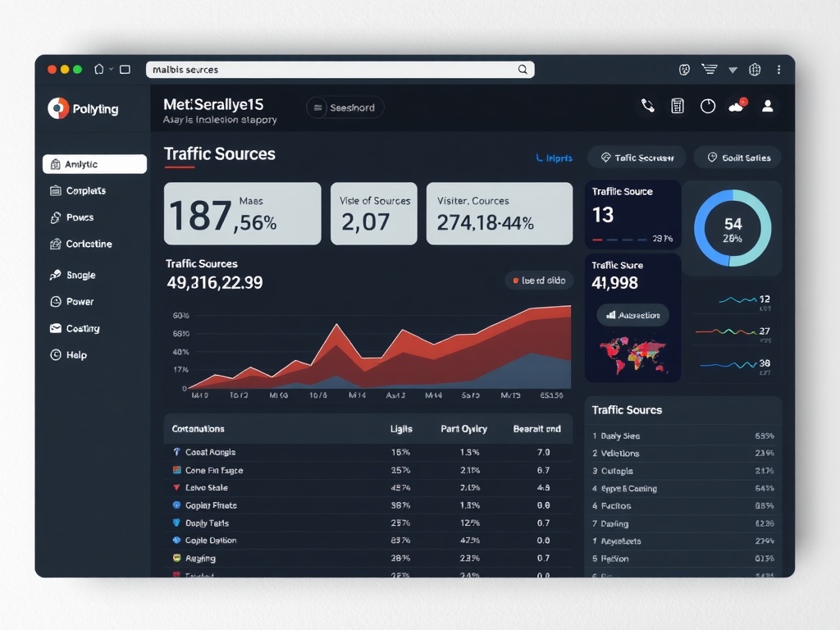Viewport: 840px width, 630px height.
Task: Click the browser home icon
Action: (x=99, y=70)
